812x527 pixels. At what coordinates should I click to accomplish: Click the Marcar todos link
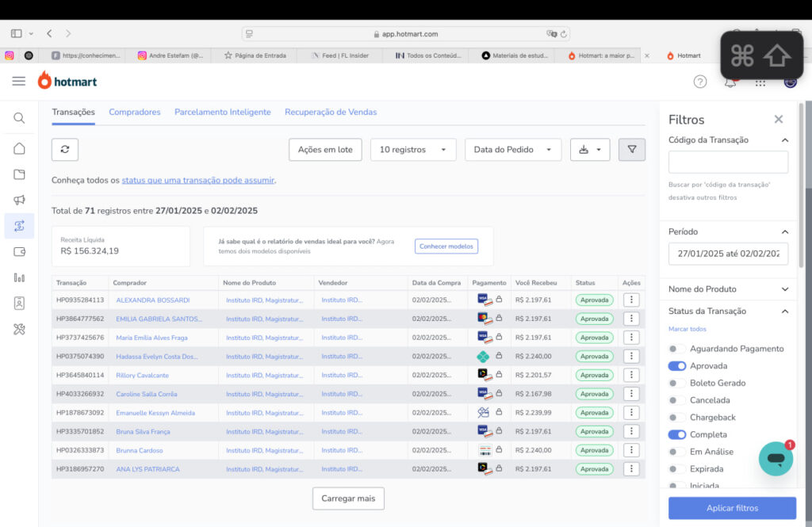click(688, 329)
